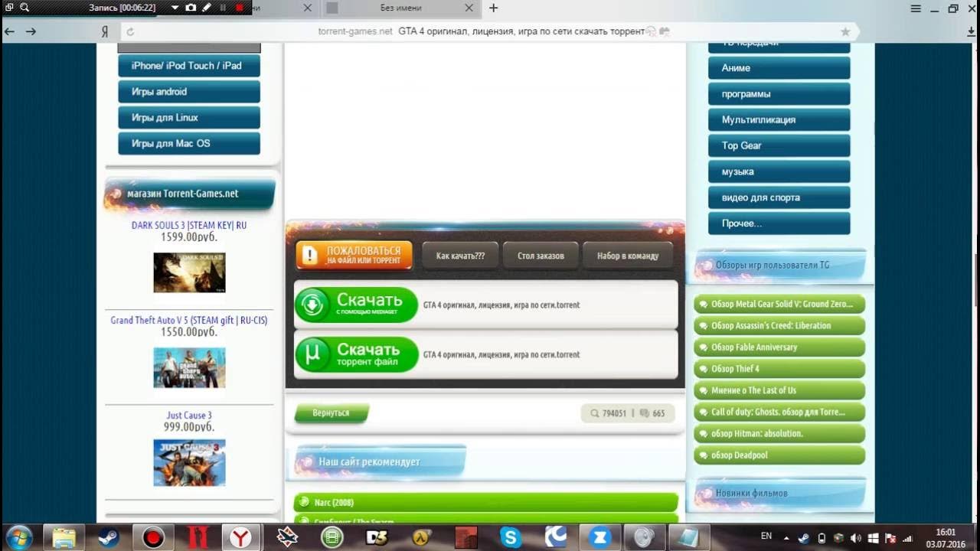Click the 'Стол заказов' button
The width and height of the screenshot is (980, 551).
(541, 256)
